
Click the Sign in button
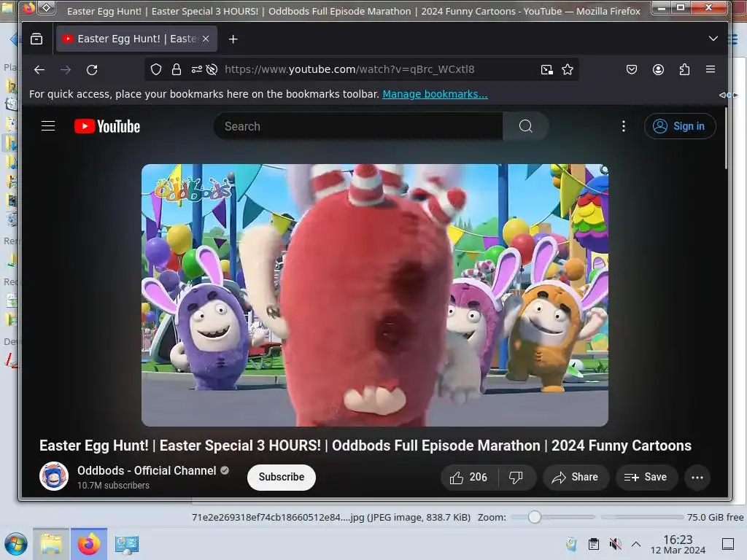pos(680,126)
